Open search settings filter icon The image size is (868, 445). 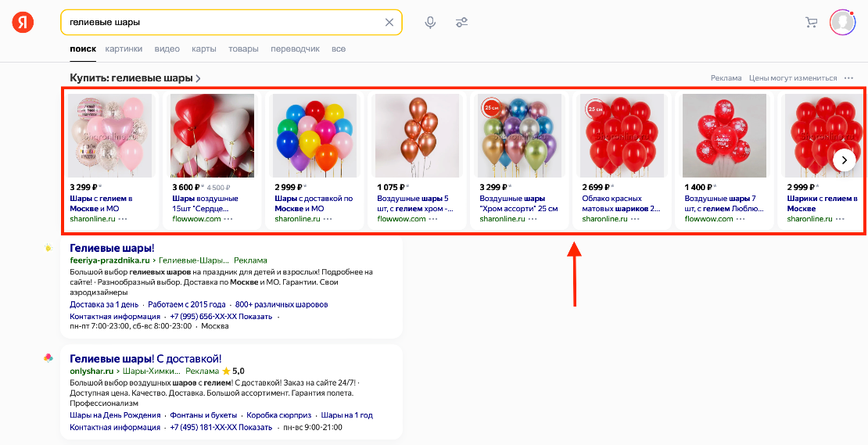coord(461,23)
